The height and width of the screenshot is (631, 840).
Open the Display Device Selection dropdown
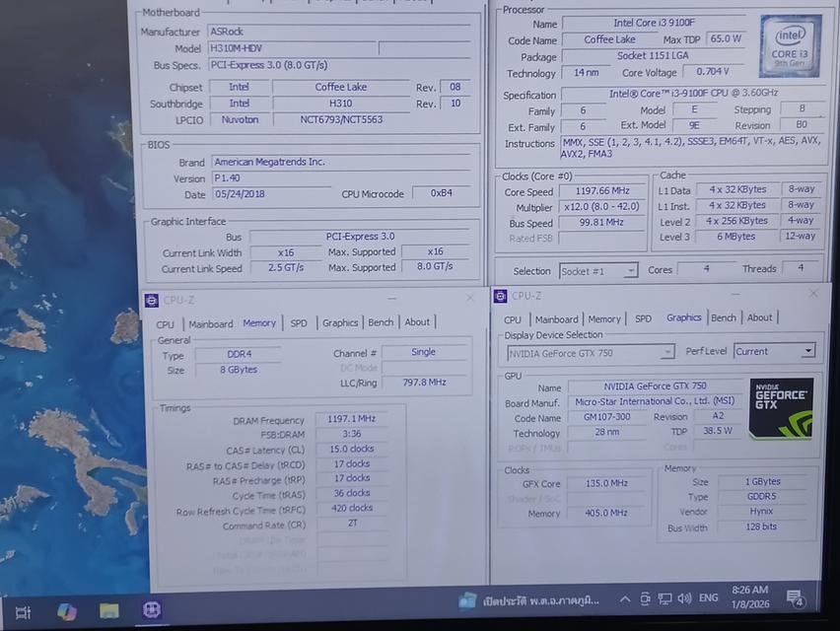(591, 351)
